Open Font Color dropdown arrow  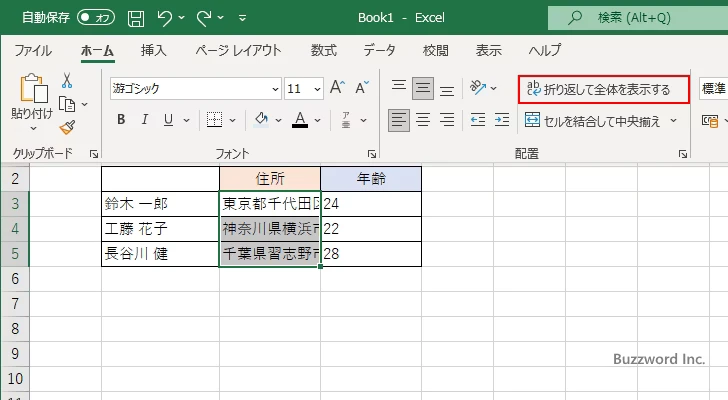tap(318, 120)
